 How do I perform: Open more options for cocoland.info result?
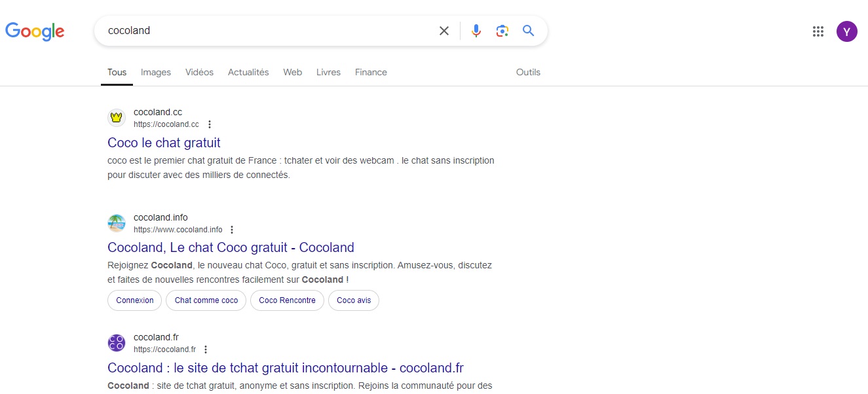(x=232, y=230)
